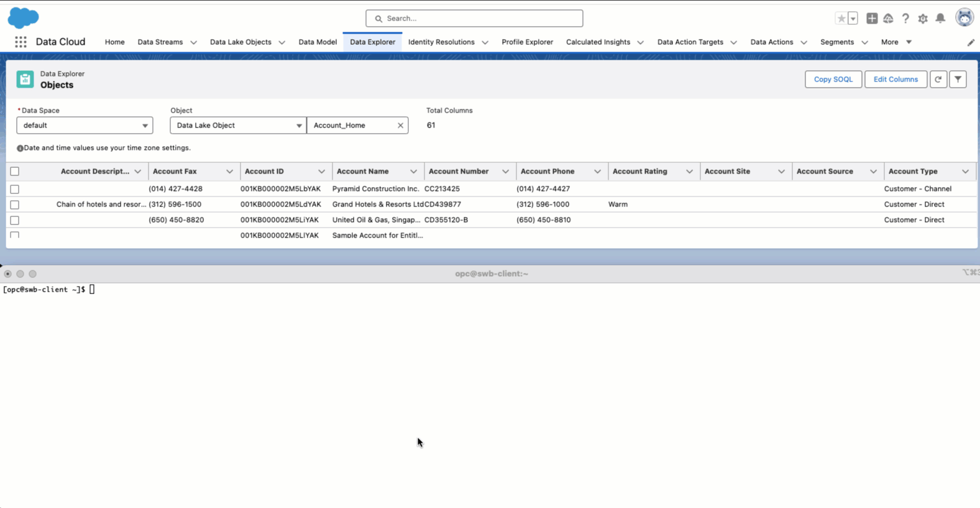
Task: Select the Data Explorer tab
Action: [x=372, y=42]
